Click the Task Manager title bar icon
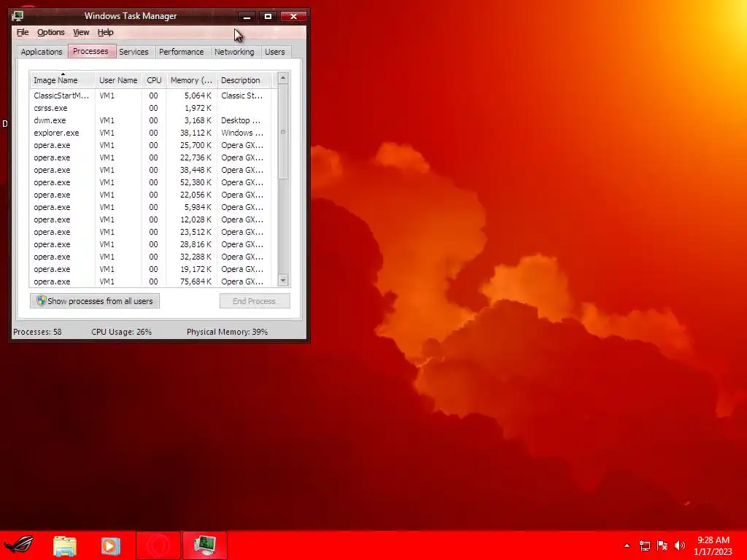This screenshot has width=747, height=560. pos(18,16)
